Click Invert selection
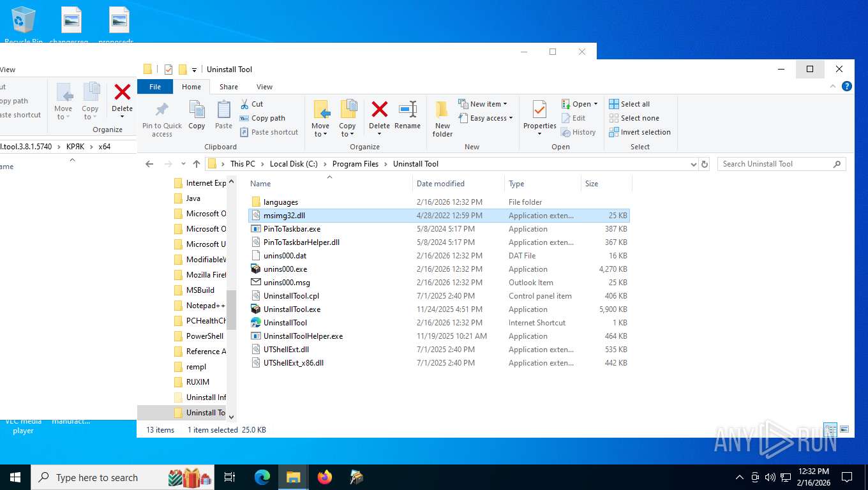The width and height of the screenshot is (868, 490). 640,132
